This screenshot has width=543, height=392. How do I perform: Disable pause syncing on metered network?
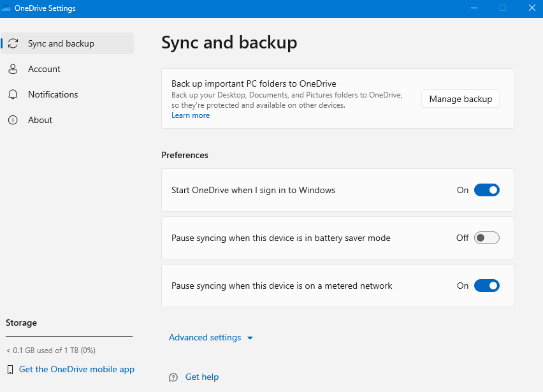[x=486, y=286]
